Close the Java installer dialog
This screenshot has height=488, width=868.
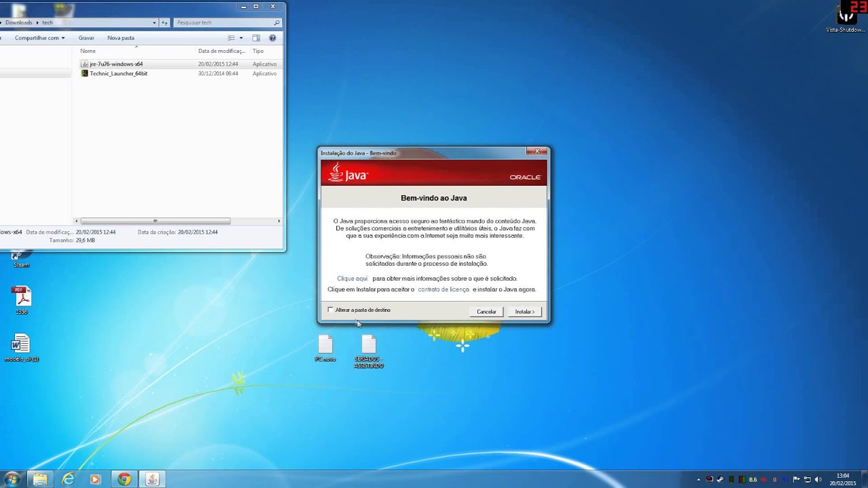(x=536, y=150)
